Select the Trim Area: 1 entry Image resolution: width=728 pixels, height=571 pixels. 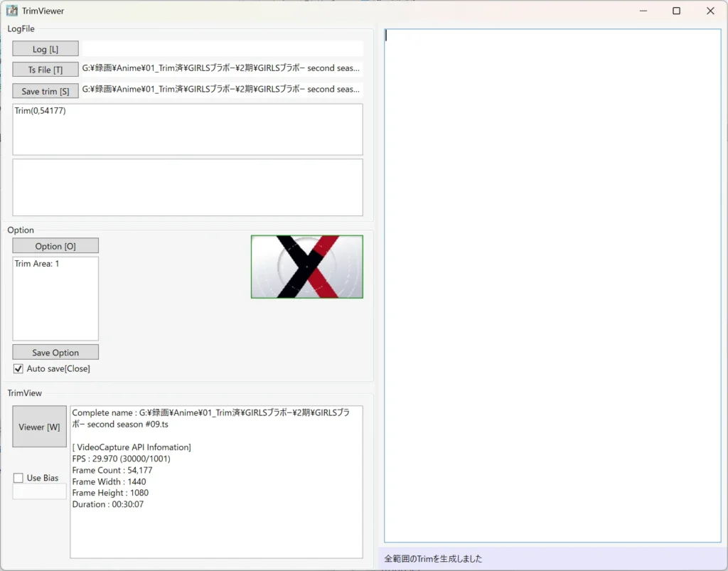37,264
